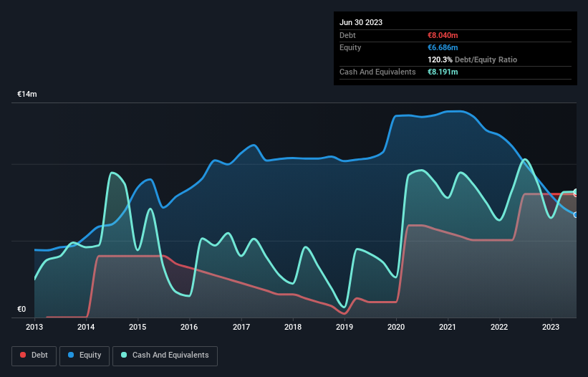
Task: Select the 2020 x-axis label
Action: coord(396,327)
